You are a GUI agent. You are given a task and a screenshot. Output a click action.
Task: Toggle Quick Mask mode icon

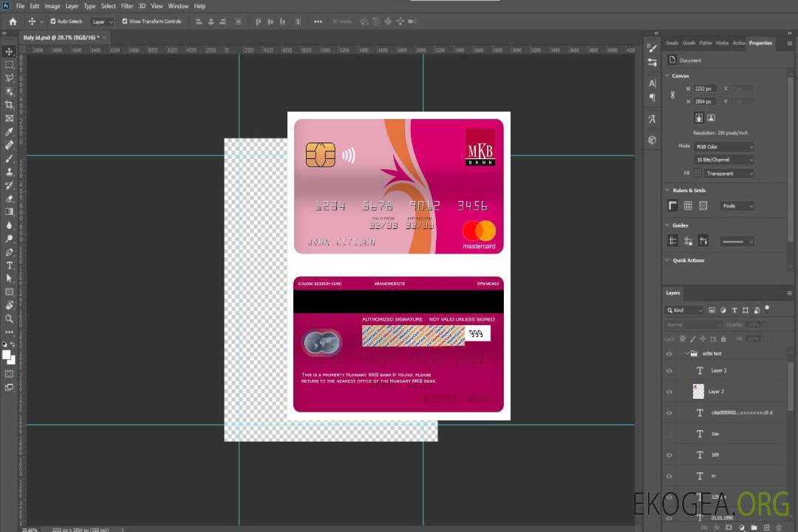click(9, 374)
